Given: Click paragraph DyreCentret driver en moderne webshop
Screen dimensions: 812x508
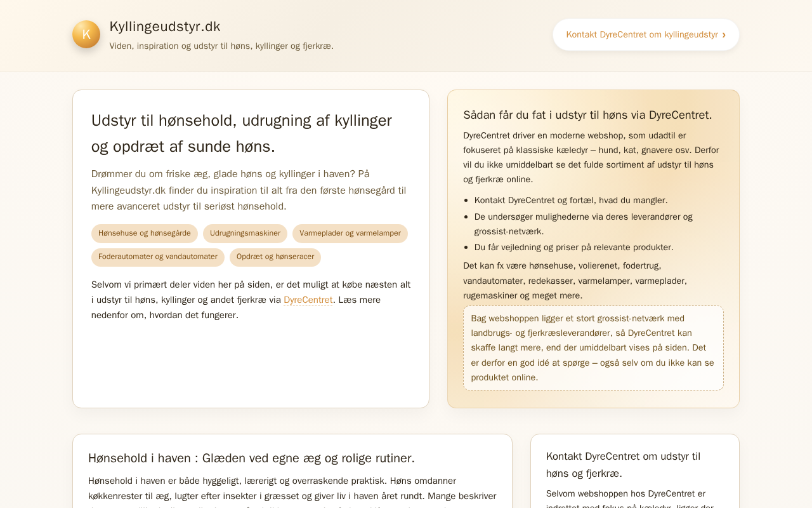Looking at the screenshot, I should [591, 157].
